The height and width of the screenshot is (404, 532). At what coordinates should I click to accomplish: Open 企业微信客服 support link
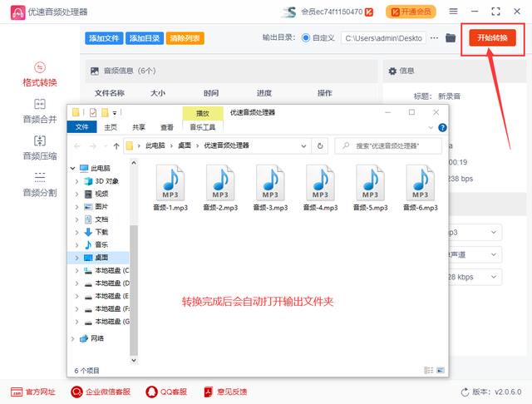[101, 392]
